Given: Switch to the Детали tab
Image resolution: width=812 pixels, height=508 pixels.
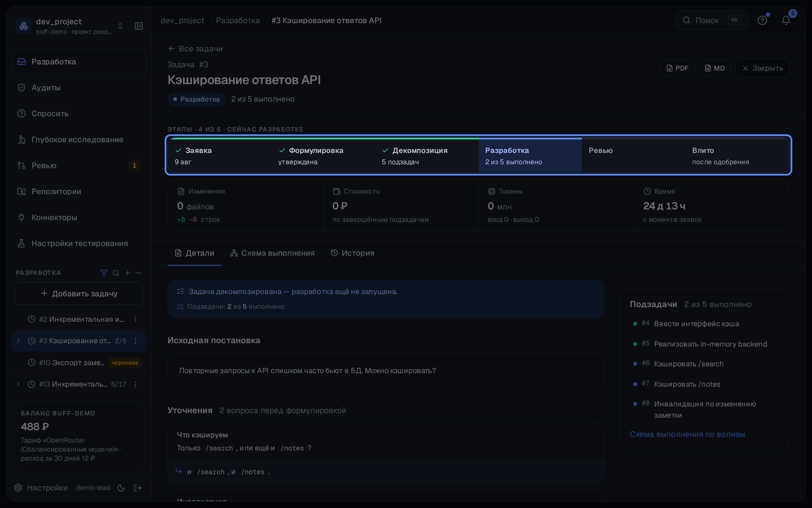Looking at the screenshot, I should click(194, 253).
